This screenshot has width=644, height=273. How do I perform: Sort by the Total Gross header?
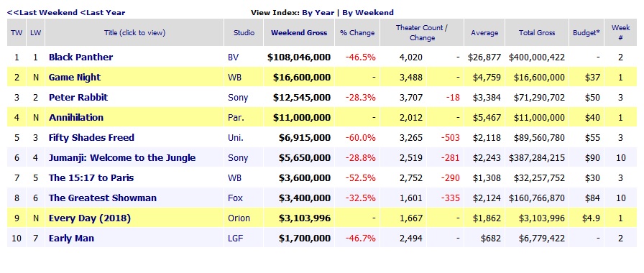[537, 33]
